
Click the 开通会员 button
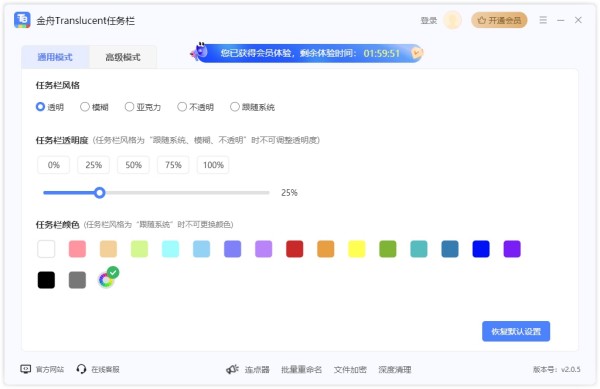(x=499, y=20)
